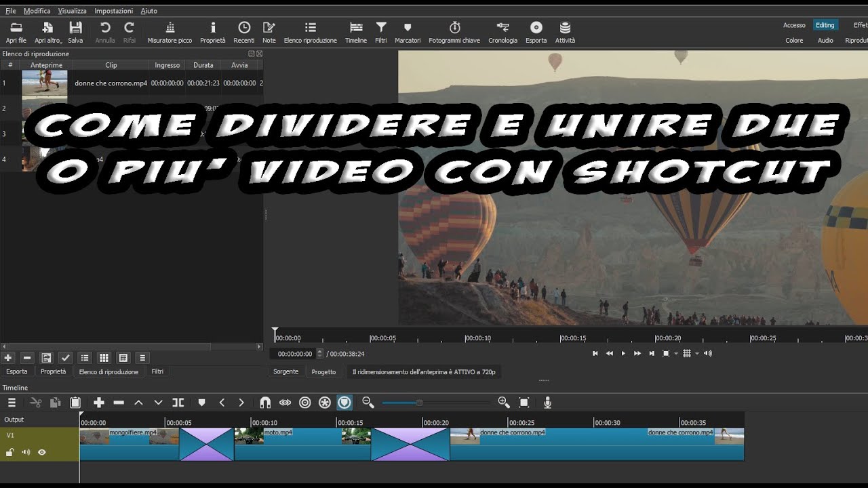868x488 pixels.
Task: Open the Misuratore picco panel
Action: [170, 32]
